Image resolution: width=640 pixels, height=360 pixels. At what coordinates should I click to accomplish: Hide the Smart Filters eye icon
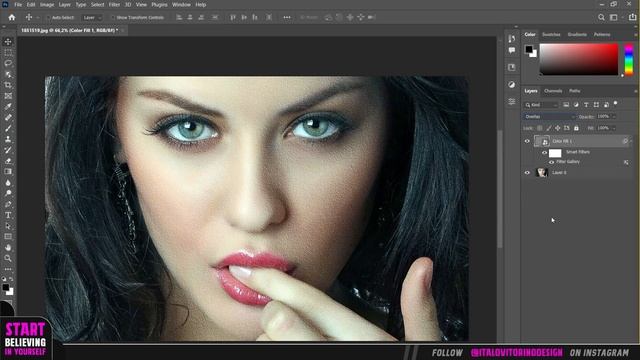tap(544, 153)
